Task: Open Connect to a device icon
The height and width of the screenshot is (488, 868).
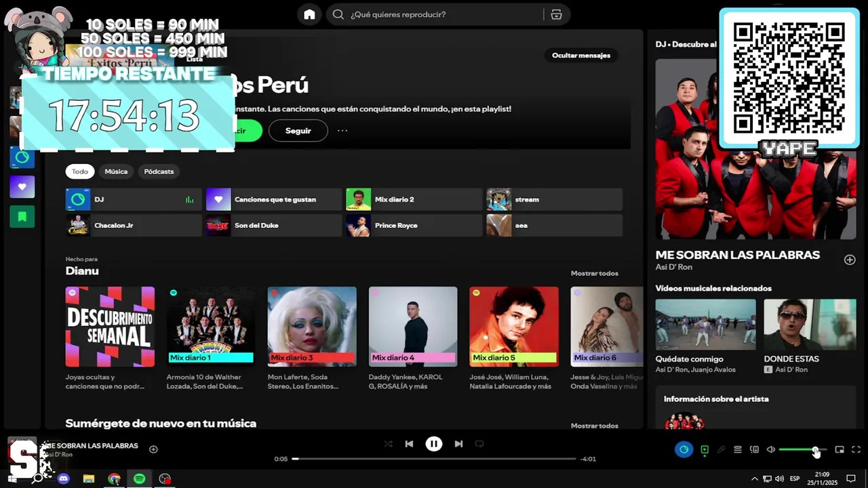Action: tap(754, 449)
